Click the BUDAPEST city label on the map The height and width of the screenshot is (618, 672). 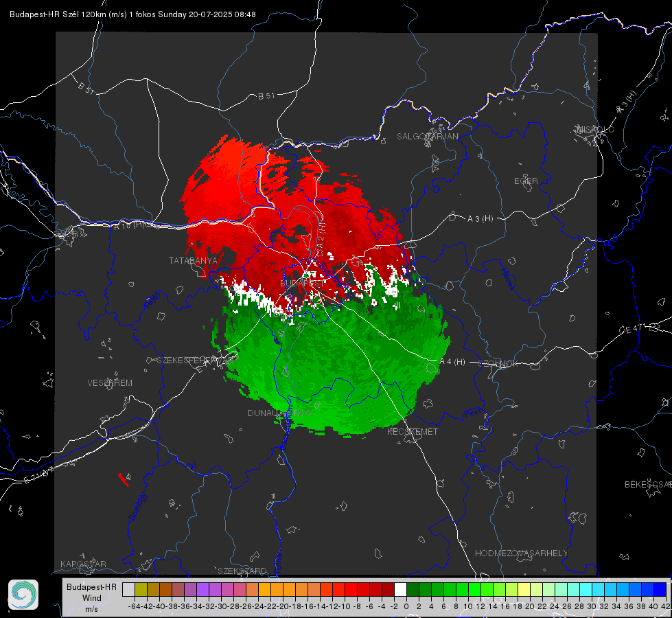(x=302, y=284)
